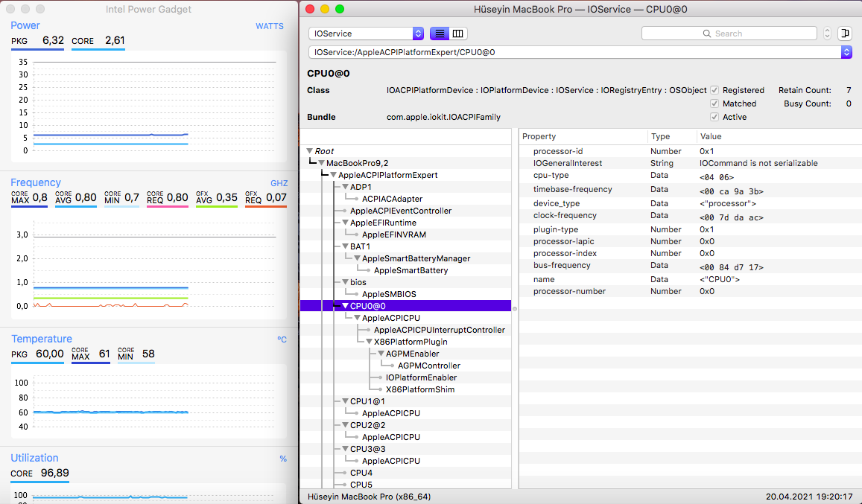
Task: Collapse the CPU0@0 tree node
Action: [x=345, y=306]
